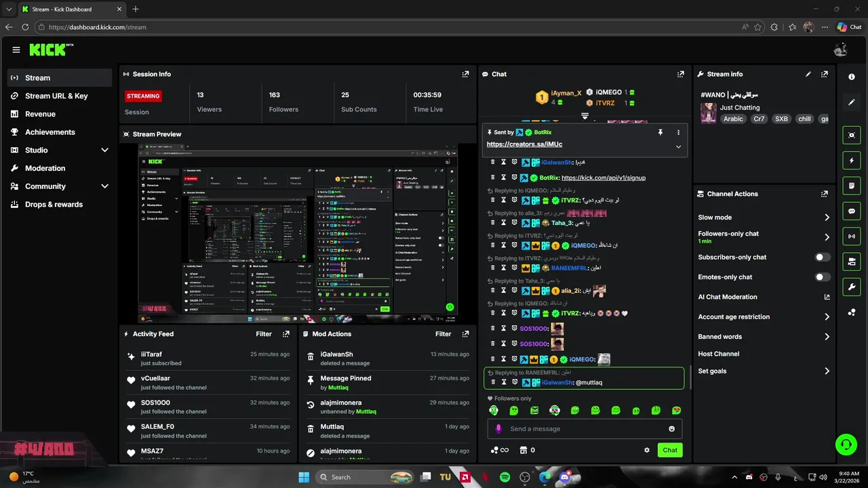Pop out the Stream info panel
The width and height of the screenshot is (868, 488).
(825, 74)
